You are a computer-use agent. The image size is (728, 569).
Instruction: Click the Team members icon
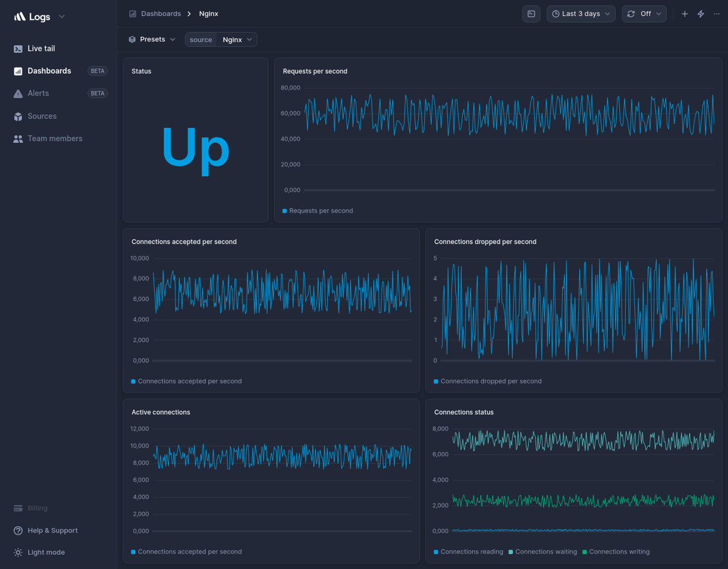tap(18, 138)
